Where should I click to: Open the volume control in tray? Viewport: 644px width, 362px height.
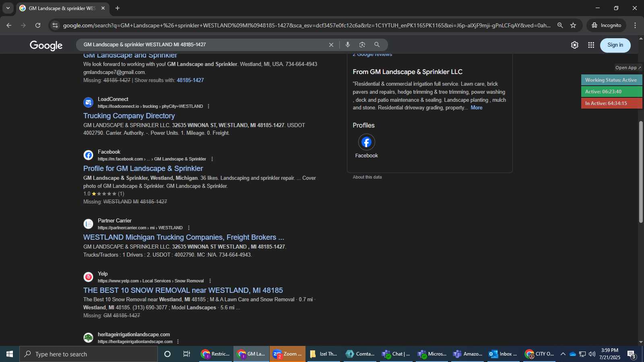592,354
